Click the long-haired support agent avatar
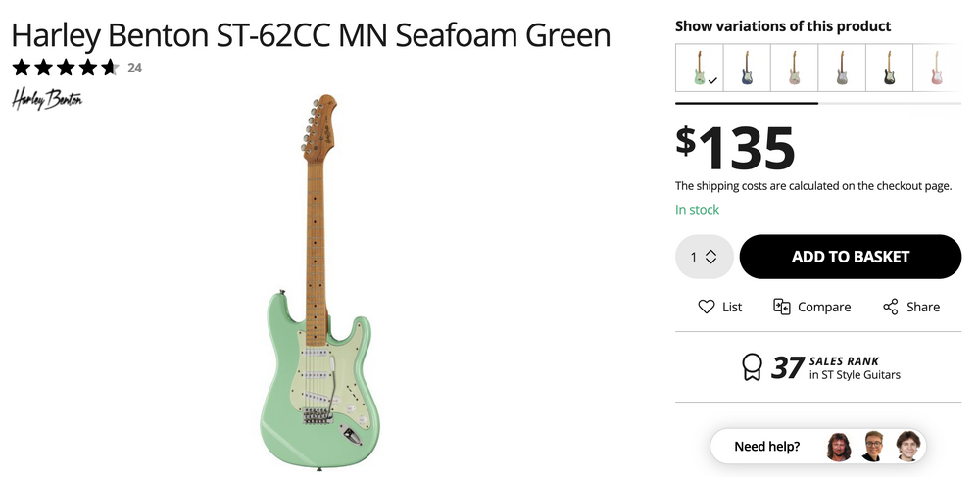This screenshot has width=980, height=477. pyautogui.click(x=839, y=447)
